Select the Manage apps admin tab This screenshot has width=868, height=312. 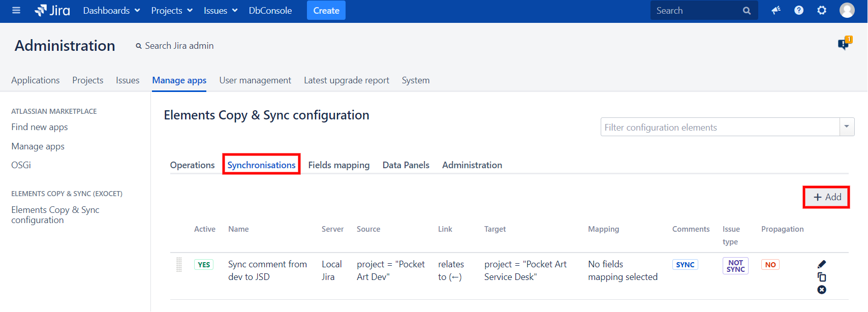point(179,80)
